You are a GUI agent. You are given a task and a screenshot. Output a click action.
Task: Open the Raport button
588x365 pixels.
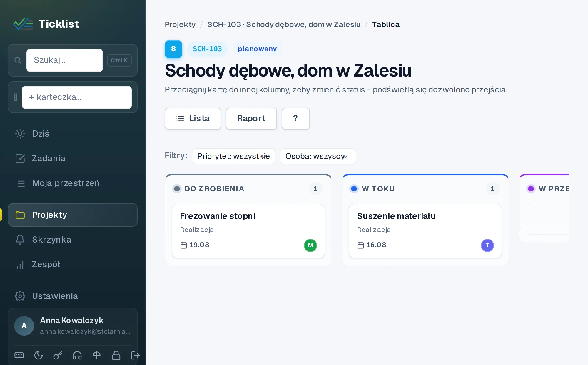click(251, 118)
